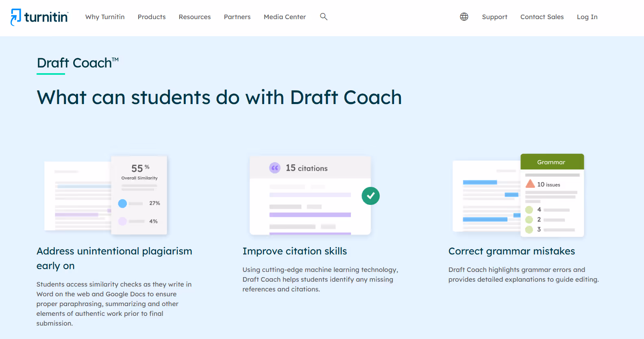Click the paragraph starting 'Draft Coach highlights grammar errors'
The image size is (644, 339).
(524, 274)
